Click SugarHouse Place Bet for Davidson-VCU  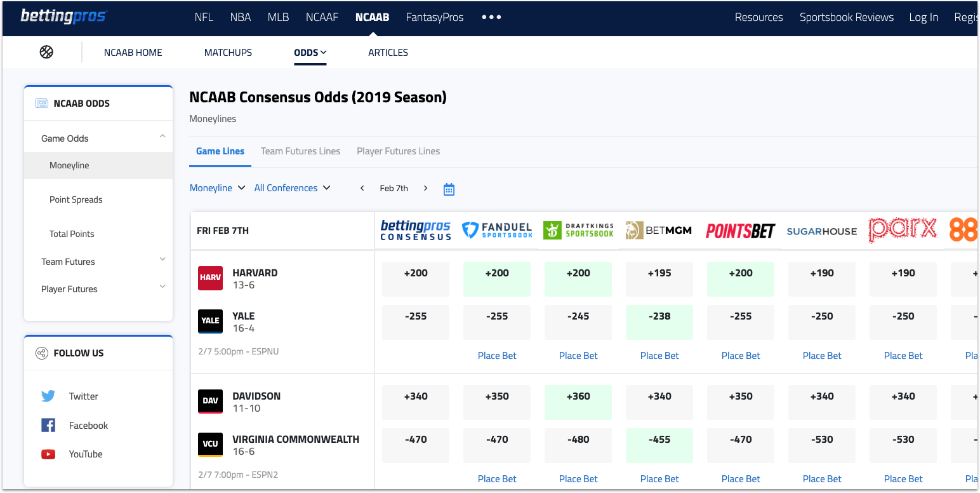(822, 479)
